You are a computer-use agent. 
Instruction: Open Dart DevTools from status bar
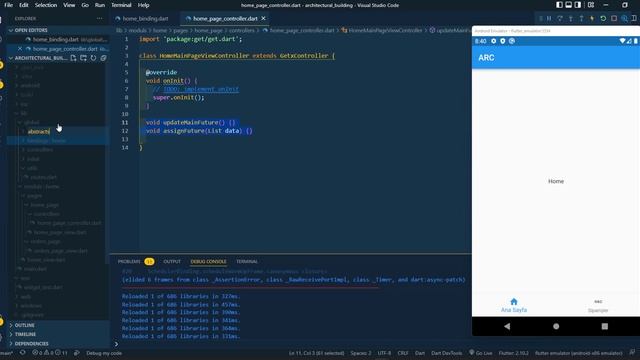[447, 353]
